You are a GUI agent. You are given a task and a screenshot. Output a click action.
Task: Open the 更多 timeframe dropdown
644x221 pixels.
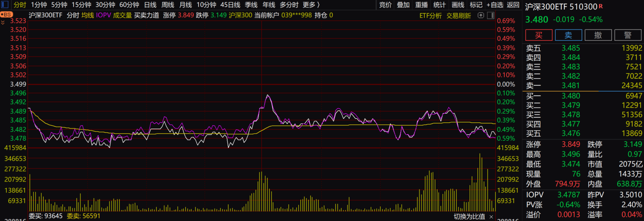(311, 5)
